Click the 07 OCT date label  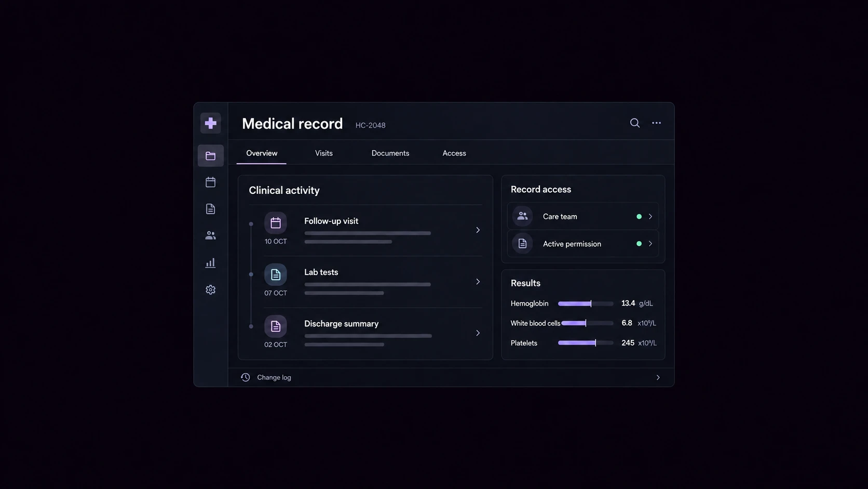pos(276,293)
